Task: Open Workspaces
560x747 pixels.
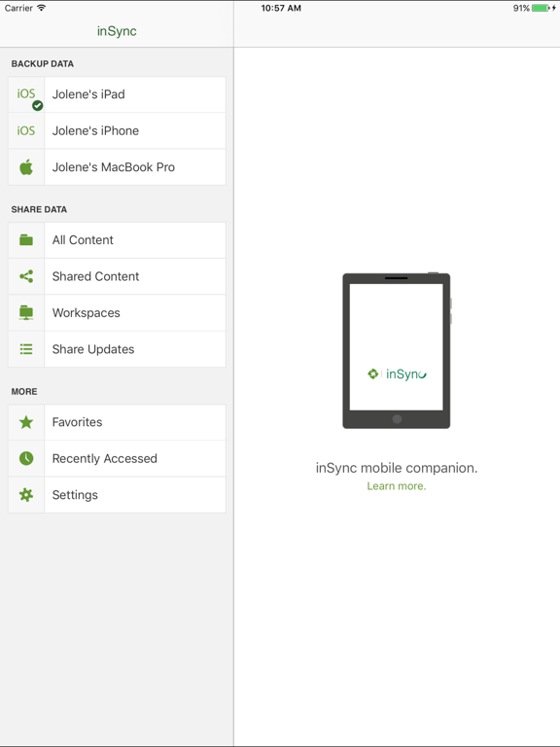Action: pos(117,313)
